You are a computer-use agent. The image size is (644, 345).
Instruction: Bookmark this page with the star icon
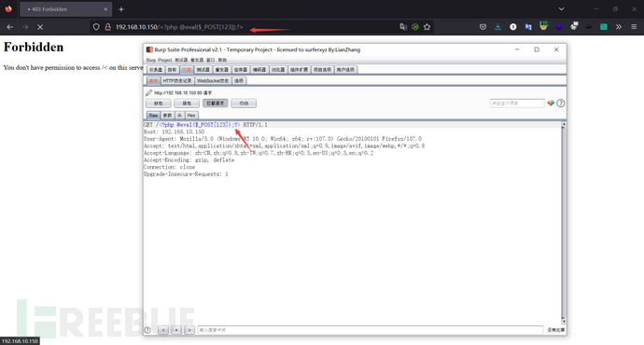[427, 27]
